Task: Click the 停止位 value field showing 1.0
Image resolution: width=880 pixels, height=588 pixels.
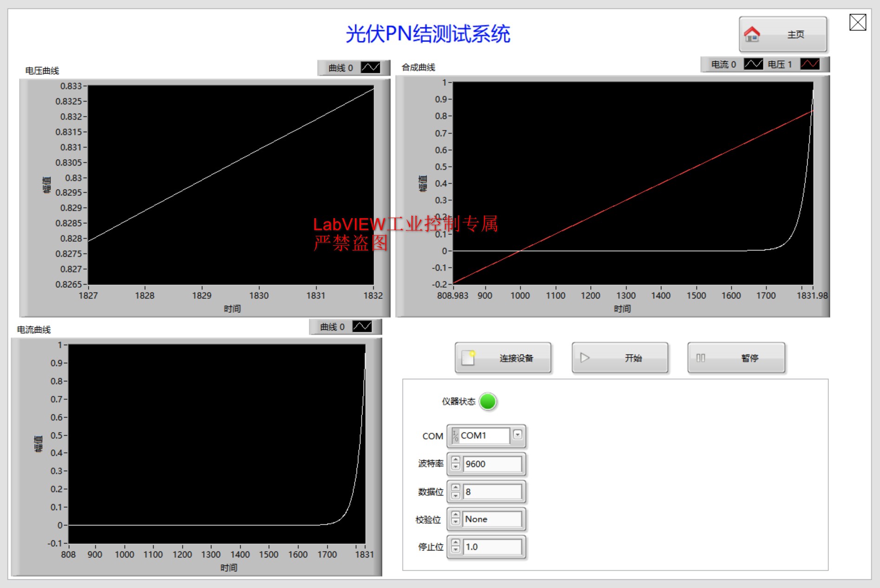Action: click(x=492, y=547)
